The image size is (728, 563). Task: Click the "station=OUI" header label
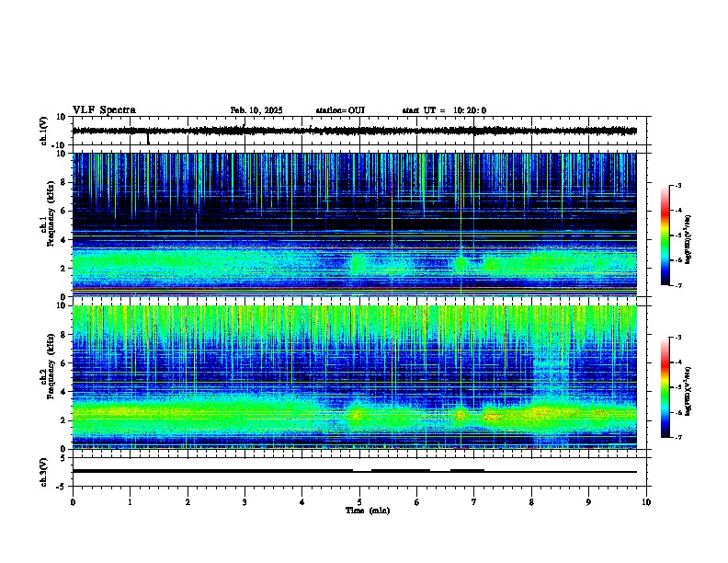pos(340,110)
